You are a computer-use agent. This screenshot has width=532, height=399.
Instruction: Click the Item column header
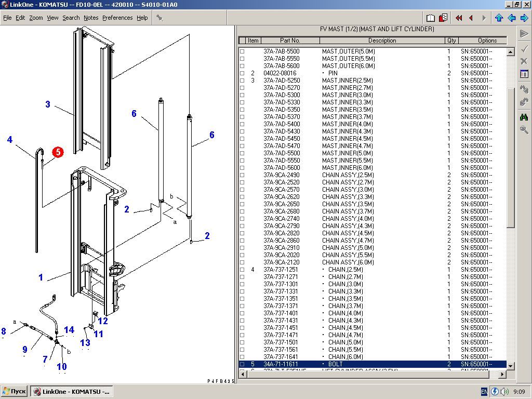[253, 41]
